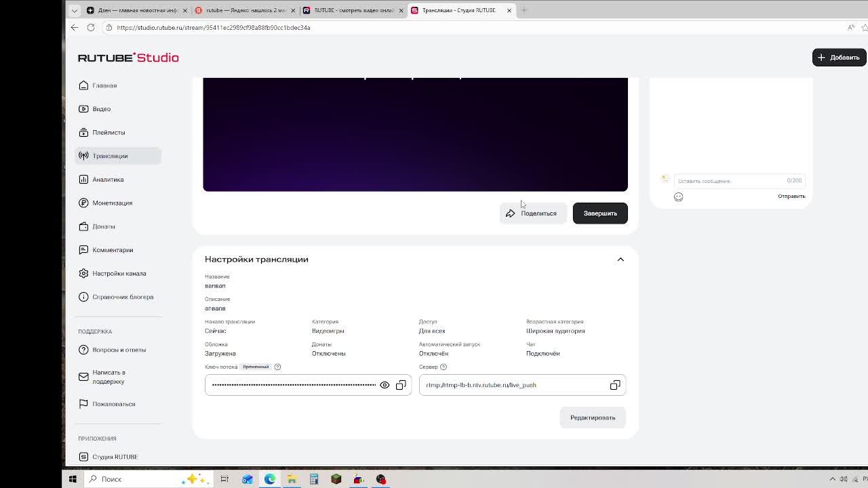Screen dimensions: 868x488
Task: Open Outlook from the taskbar
Action: (248, 479)
